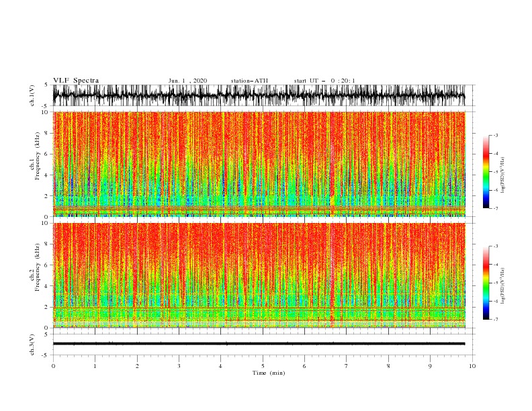532x411 pixels.
Task: Click time-axis tick label '10'
Action: [472, 366]
